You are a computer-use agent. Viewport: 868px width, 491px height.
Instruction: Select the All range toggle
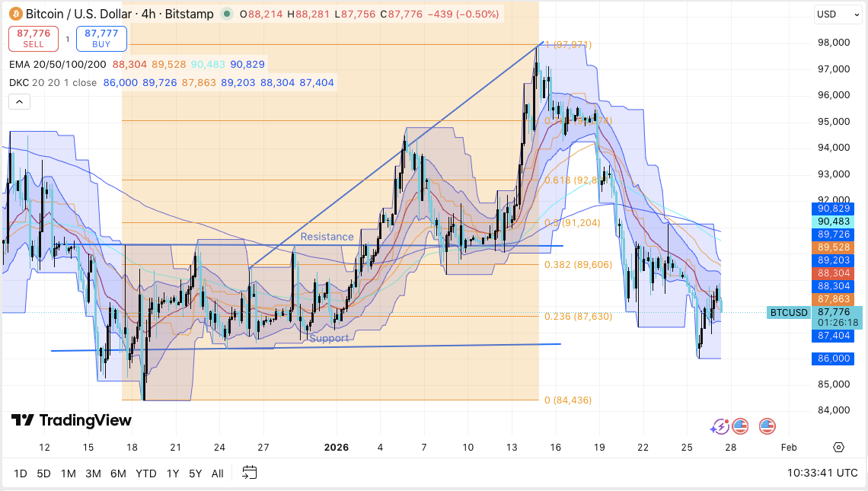click(217, 473)
